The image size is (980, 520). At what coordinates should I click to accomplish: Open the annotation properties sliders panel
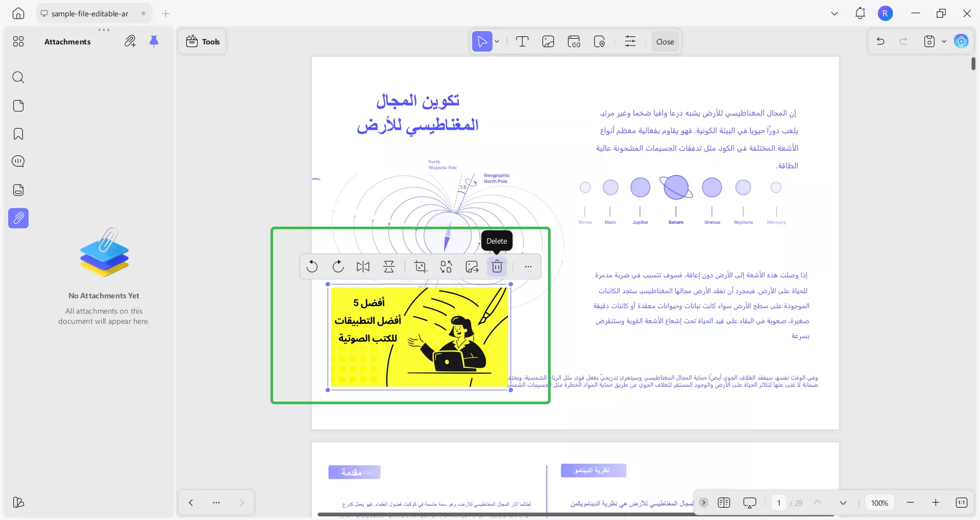pos(630,41)
